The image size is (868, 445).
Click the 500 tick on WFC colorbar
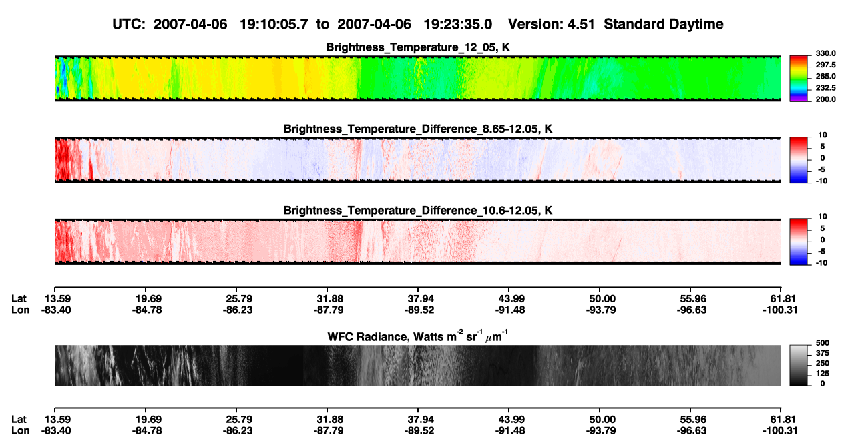pyautogui.click(x=823, y=343)
